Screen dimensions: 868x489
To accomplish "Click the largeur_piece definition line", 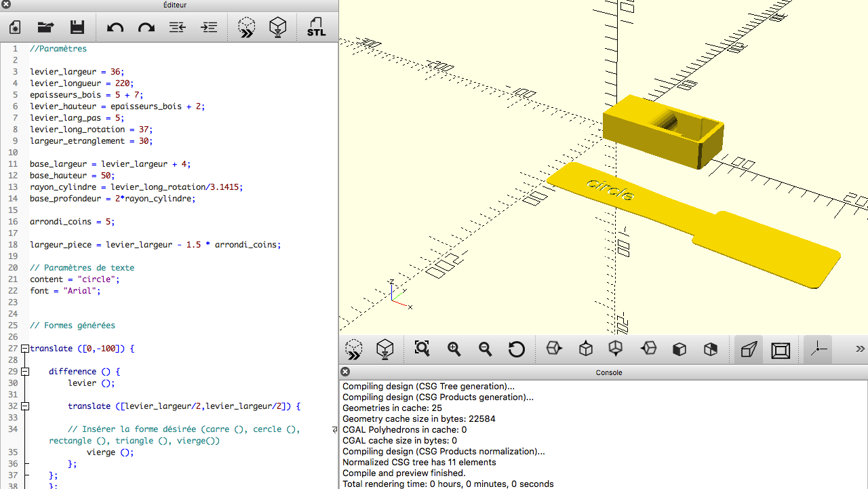I will [x=155, y=245].
